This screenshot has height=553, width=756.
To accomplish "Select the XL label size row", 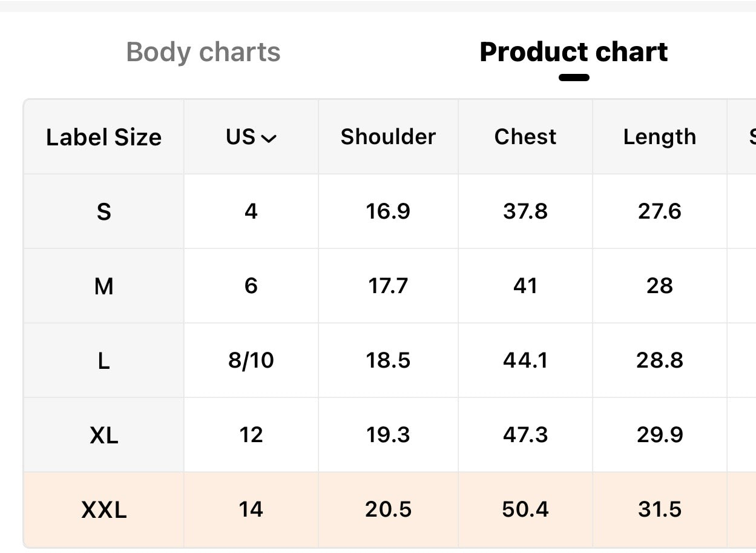I will [390, 435].
